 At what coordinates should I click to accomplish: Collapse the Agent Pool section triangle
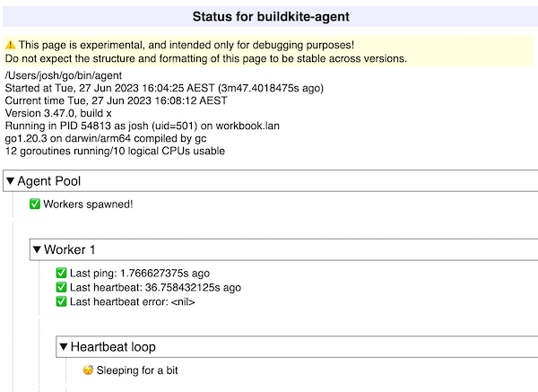pos(10,180)
